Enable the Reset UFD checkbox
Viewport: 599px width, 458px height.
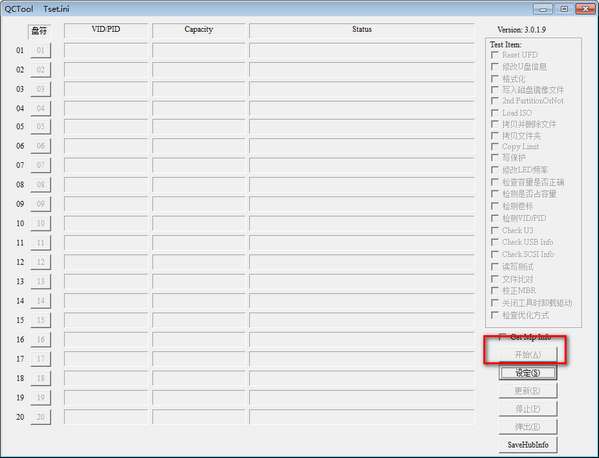coord(495,55)
